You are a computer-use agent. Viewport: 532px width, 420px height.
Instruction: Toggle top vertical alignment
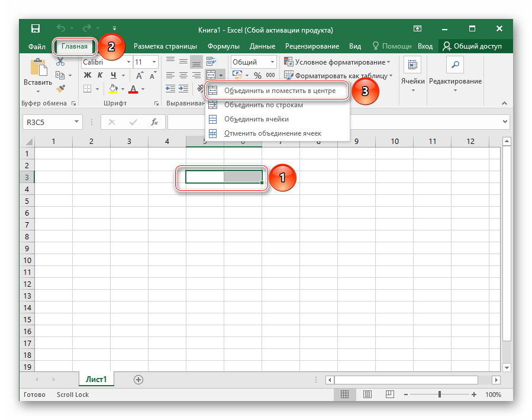pos(170,62)
